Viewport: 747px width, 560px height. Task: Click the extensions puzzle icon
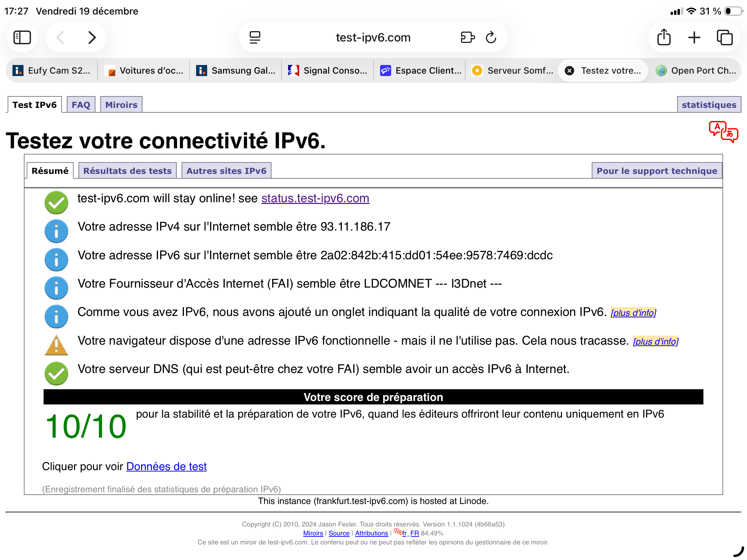[468, 37]
